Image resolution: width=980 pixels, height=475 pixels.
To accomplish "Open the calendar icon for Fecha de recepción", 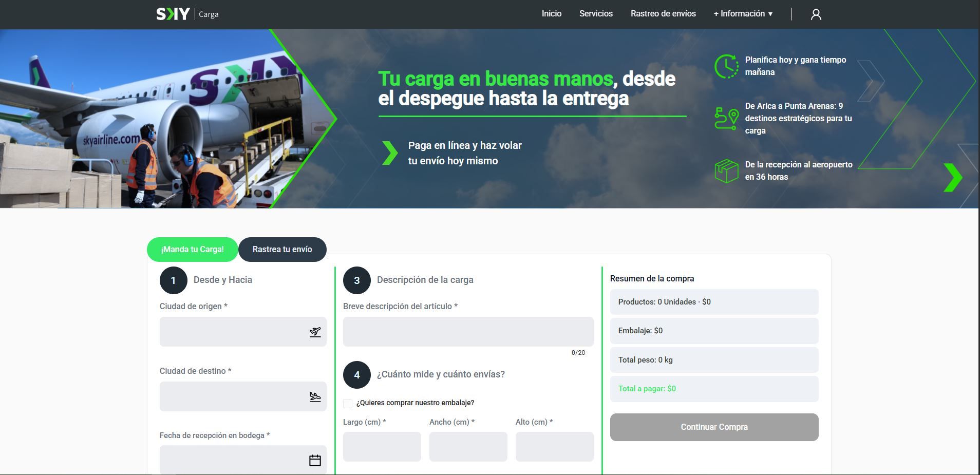I will 314,460.
